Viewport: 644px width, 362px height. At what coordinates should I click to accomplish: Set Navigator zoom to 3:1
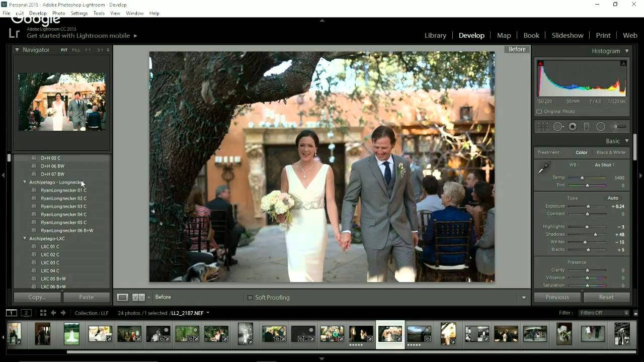click(x=100, y=50)
